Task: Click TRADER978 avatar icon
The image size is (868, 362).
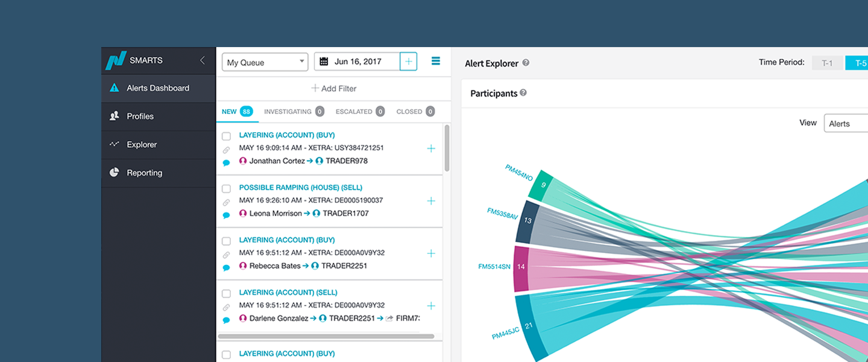Action: tap(319, 161)
